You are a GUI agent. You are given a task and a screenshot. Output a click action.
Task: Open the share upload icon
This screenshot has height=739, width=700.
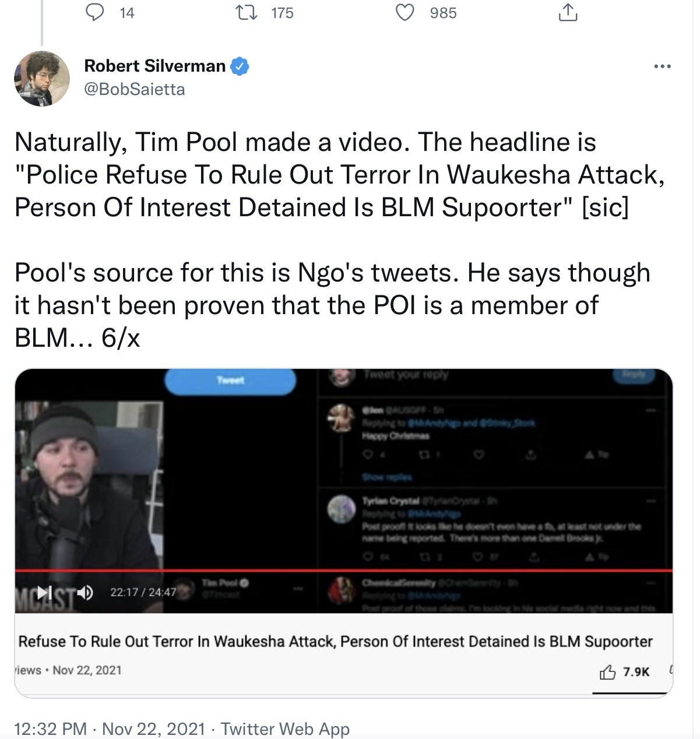point(568,12)
